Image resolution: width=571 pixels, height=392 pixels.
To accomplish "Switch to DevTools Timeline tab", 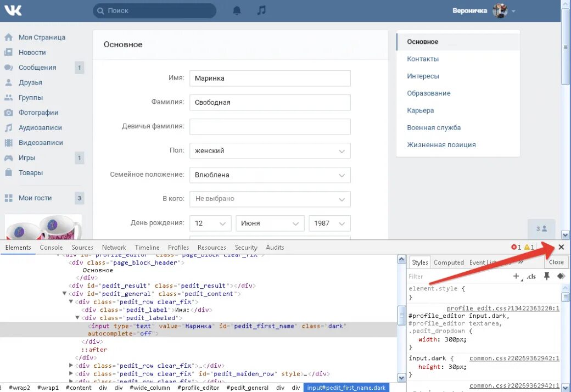I will 147,248.
